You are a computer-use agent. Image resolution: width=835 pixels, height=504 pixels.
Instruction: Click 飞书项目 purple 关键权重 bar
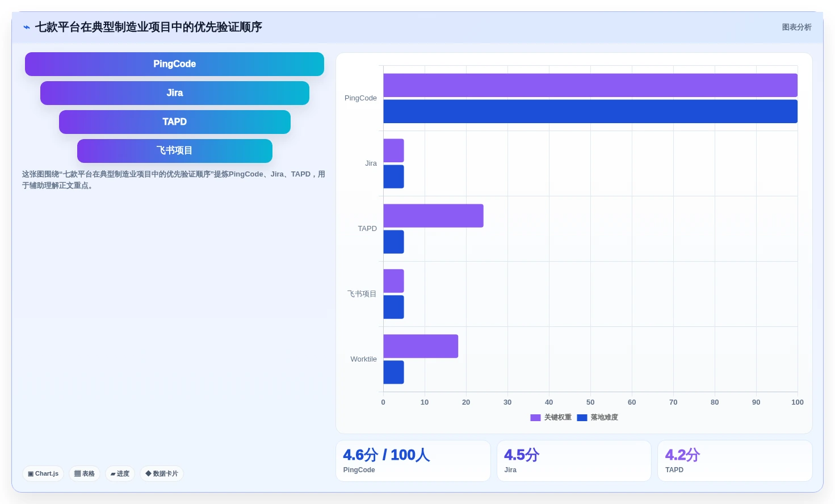[393, 281]
